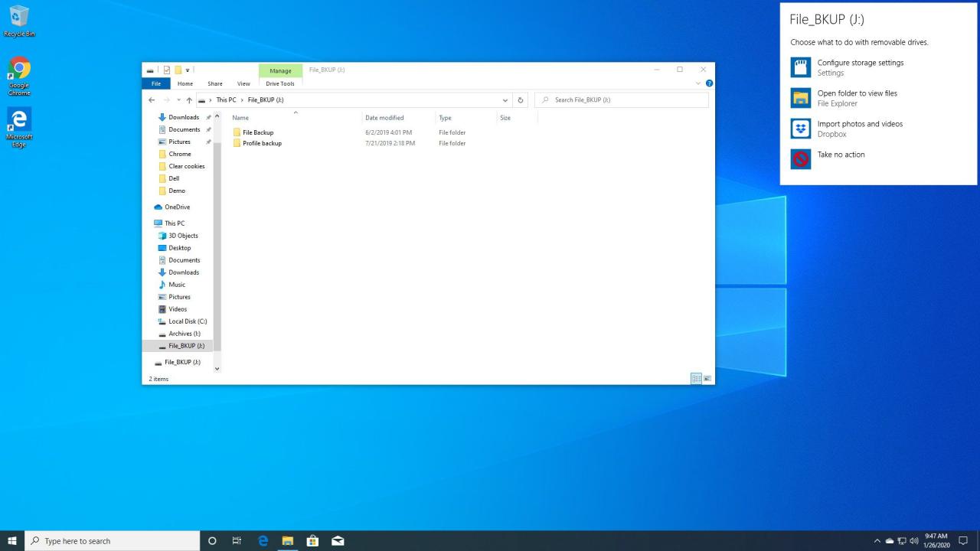Sort by the Size column header
This screenshot has width=980, height=551.
tap(517, 118)
